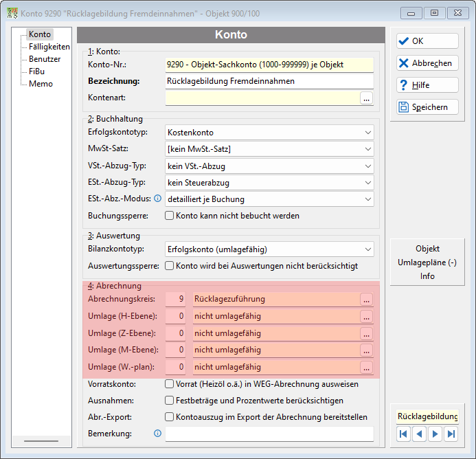The width and height of the screenshot is (476, 459).
Task: Toggle Auswertungssperre checkbox
Action: 169,266
